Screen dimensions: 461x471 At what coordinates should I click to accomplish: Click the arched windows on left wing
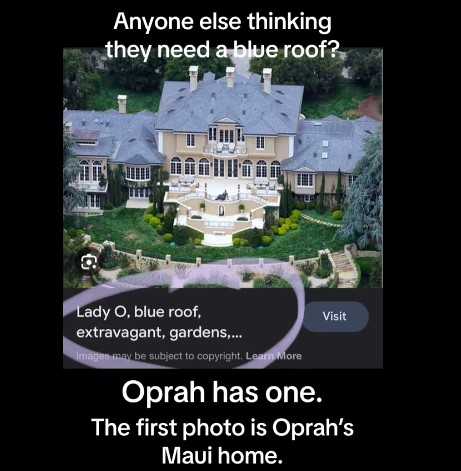90,170
